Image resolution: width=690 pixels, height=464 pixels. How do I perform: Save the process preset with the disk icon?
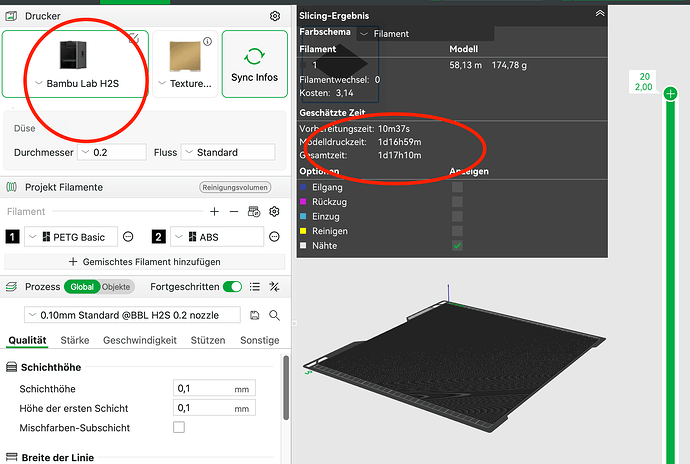254,315
